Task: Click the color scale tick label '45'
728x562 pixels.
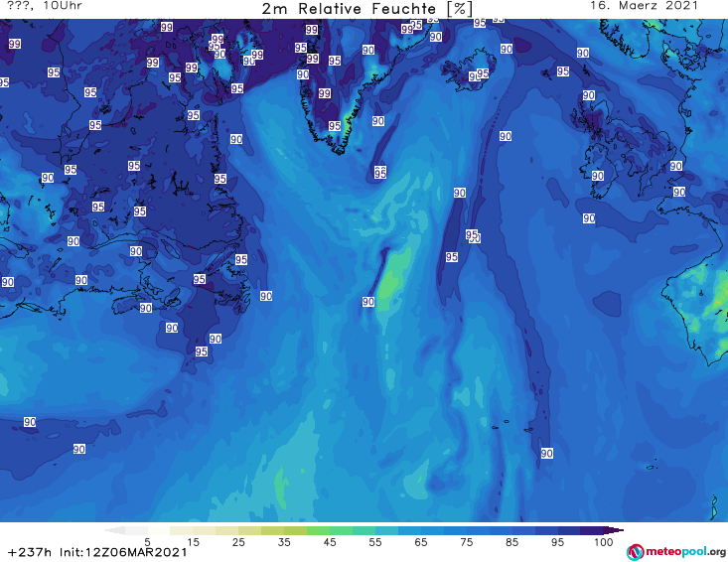Action: (330, 542)
